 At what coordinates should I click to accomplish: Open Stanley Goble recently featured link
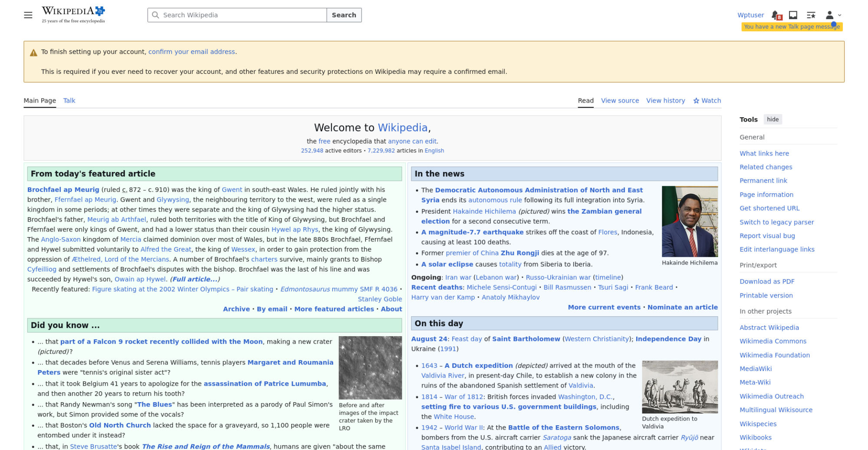tap(380, 299)
